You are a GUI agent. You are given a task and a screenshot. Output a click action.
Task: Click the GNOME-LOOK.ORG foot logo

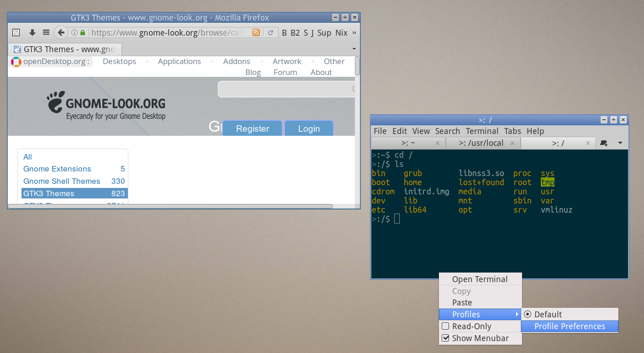pyautogui.click(x=56, y=102)
